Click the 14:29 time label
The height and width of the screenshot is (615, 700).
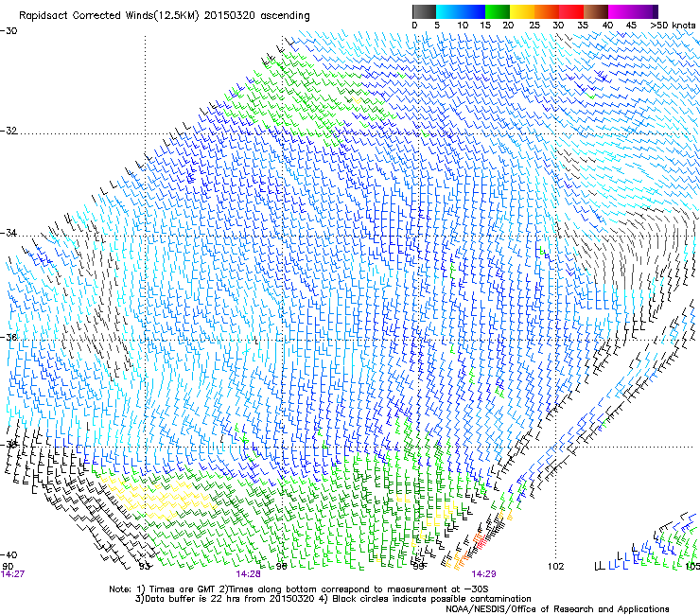pyautogui.click(x=484, y=574)
